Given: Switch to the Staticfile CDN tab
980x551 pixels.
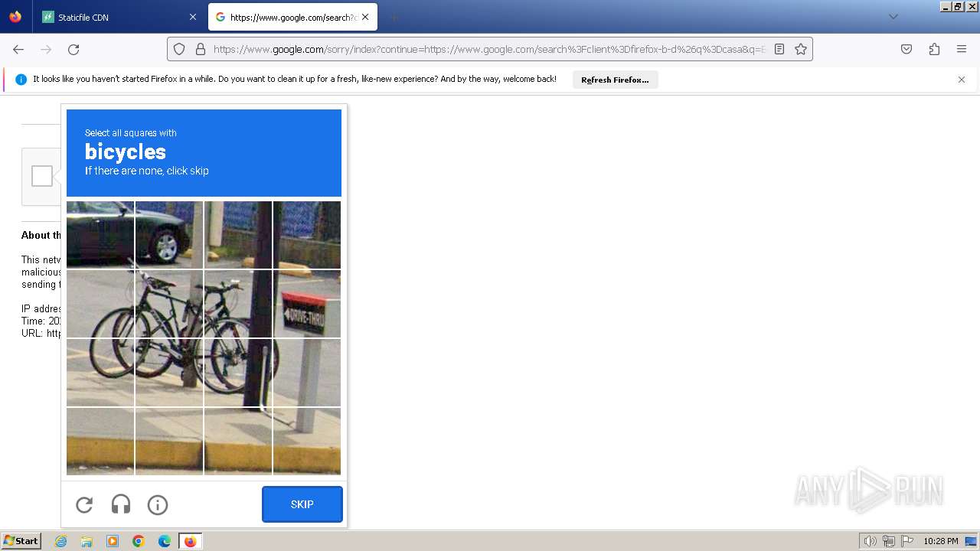Looking at the screenshot, I should [119, 17].
